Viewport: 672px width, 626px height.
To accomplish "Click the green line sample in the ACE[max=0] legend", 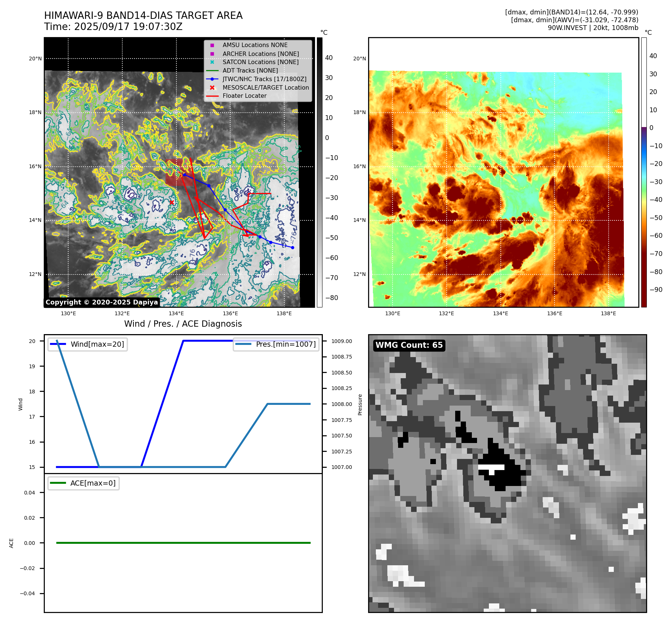I will [58, 483].
